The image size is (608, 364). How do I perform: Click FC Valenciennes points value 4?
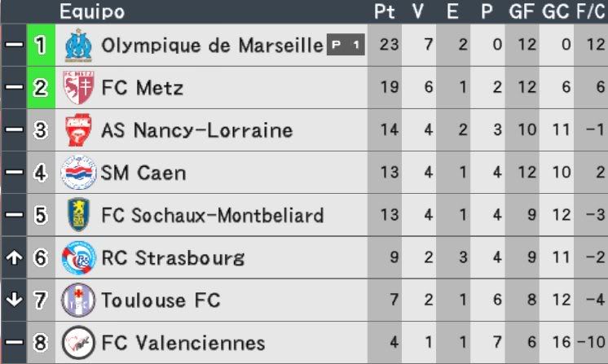pos(394,342)
